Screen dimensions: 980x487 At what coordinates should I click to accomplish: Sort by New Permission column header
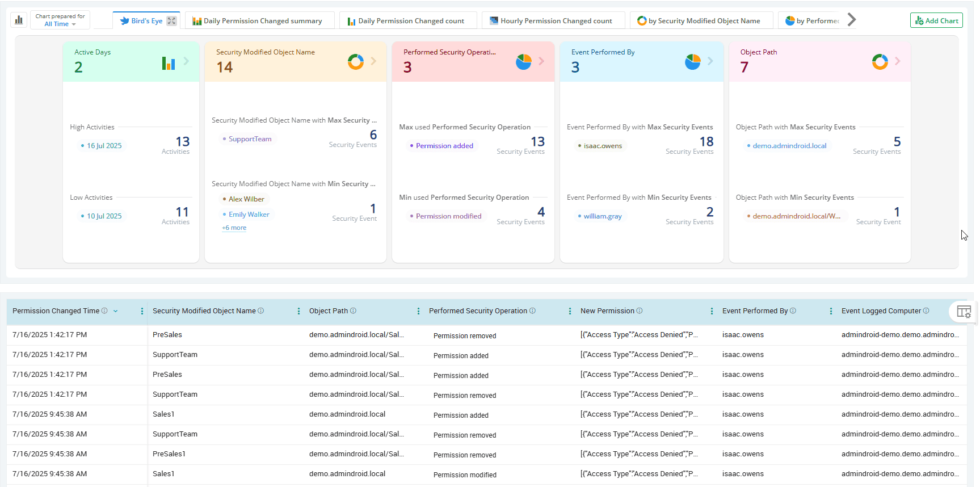pos(607,311)
